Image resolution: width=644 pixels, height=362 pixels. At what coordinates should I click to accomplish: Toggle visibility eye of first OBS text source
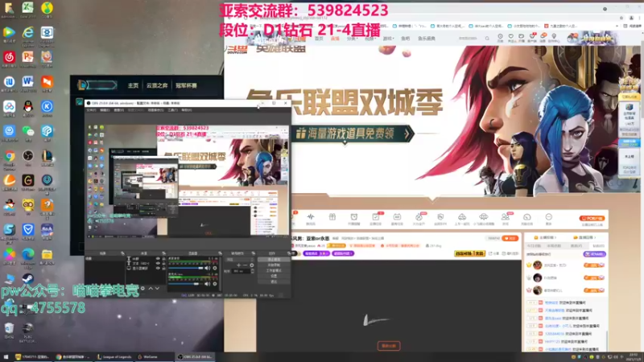tap(158, 258)
